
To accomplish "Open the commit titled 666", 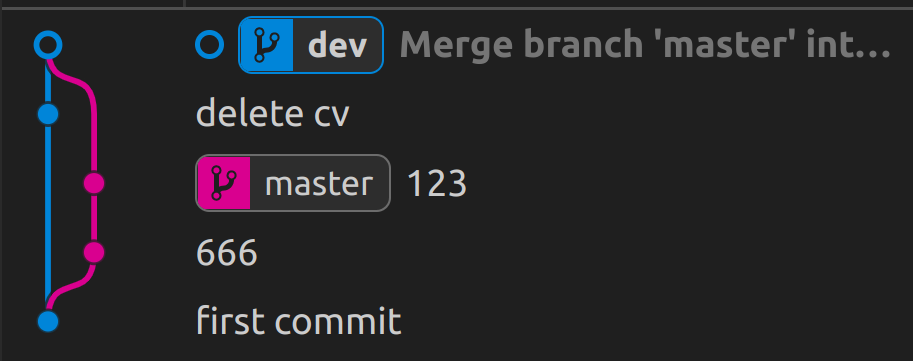I will pyautogui.click(x=227, y=253).
